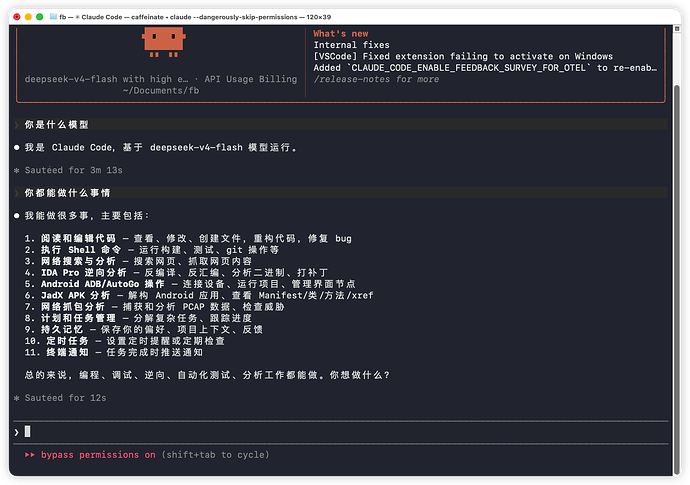The height and width of the screenshot is (485, 690).
Task: Click list item 4 'IDA Pro 逆向分析'
Action: pyautogui.click(x=176, y=272)
